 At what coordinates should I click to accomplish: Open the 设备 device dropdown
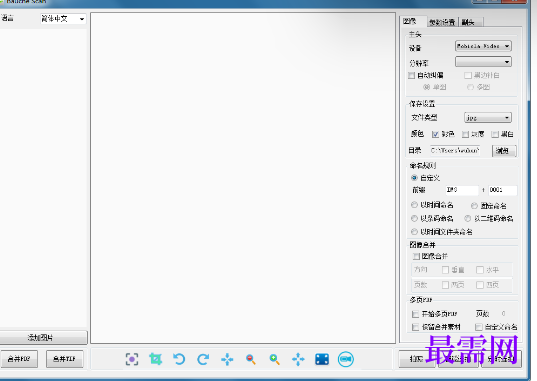(483, 46)
